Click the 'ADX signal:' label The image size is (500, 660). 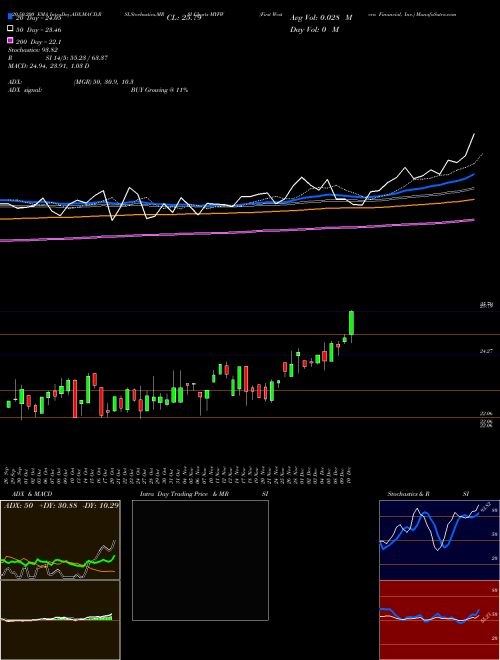(25, 90)
